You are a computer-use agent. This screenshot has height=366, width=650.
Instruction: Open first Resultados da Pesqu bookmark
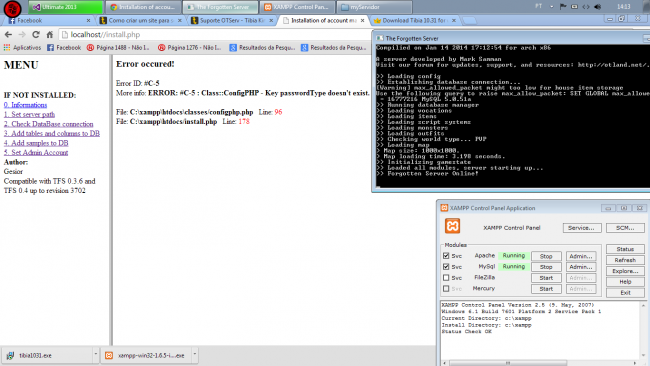(x=262, y=48)
